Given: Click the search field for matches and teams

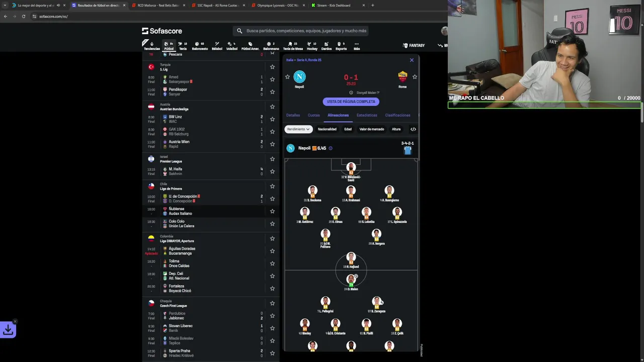Looking at the screenshot, I should coord(302,31).
